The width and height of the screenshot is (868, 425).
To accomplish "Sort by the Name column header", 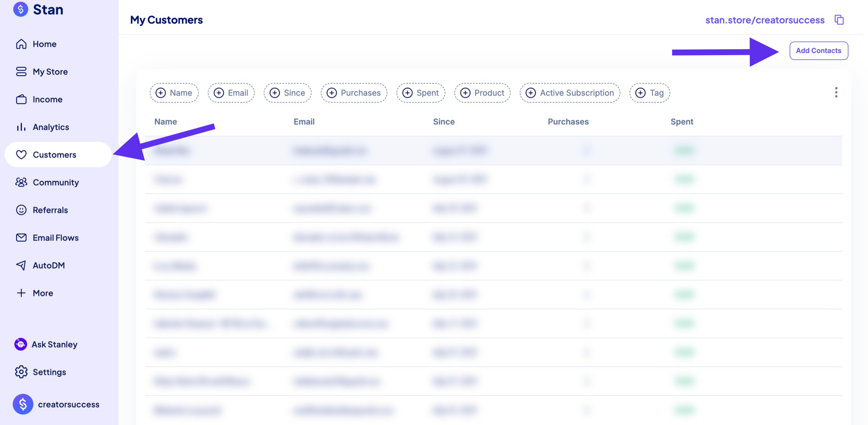I will (x=165, y=121).
